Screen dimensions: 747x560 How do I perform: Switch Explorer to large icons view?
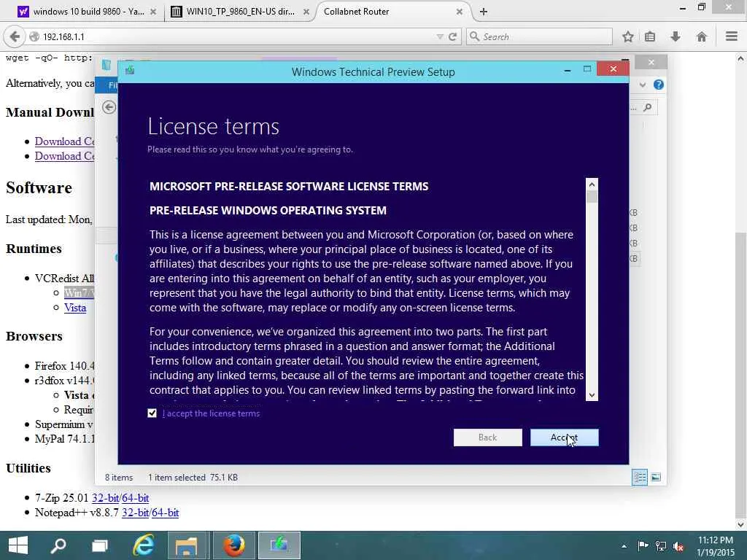(x=656, y=477)
